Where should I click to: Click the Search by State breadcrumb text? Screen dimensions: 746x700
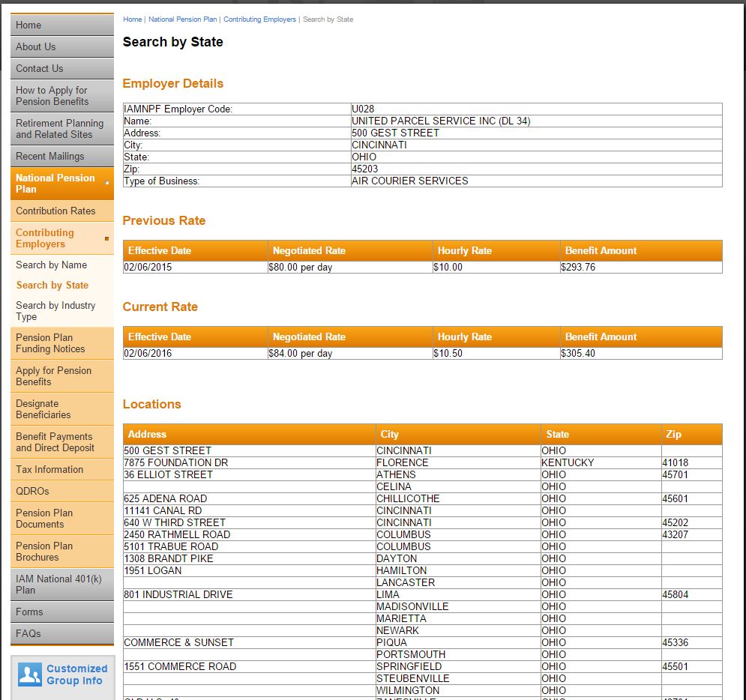(328, 19)
